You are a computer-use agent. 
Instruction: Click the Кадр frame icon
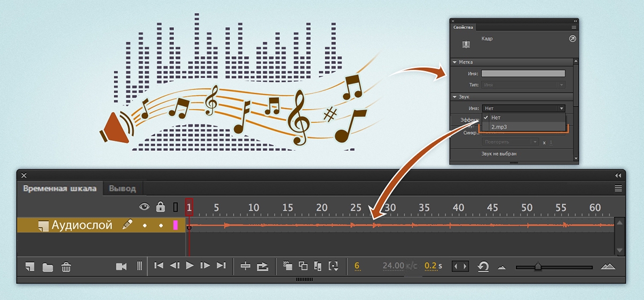click(x=467, y=44)
